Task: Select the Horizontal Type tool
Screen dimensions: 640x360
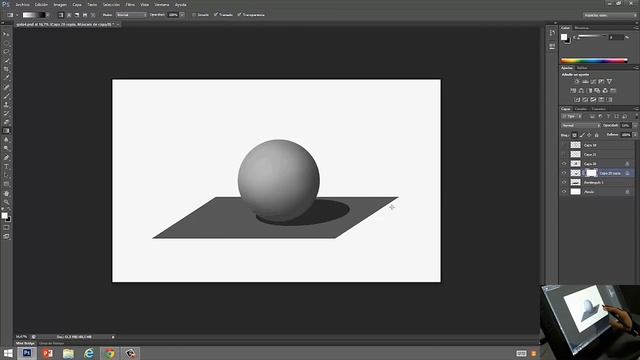Action: (x=6, y=167)
